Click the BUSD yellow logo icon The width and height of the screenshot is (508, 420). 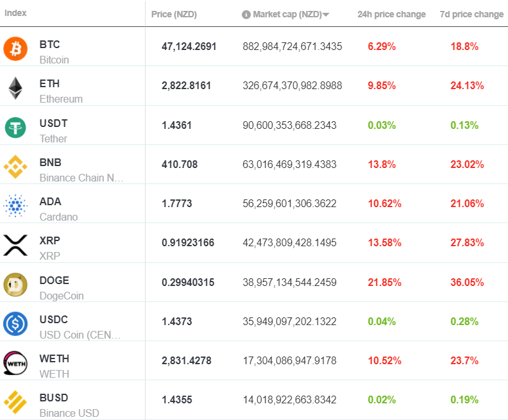click(15, 402)
